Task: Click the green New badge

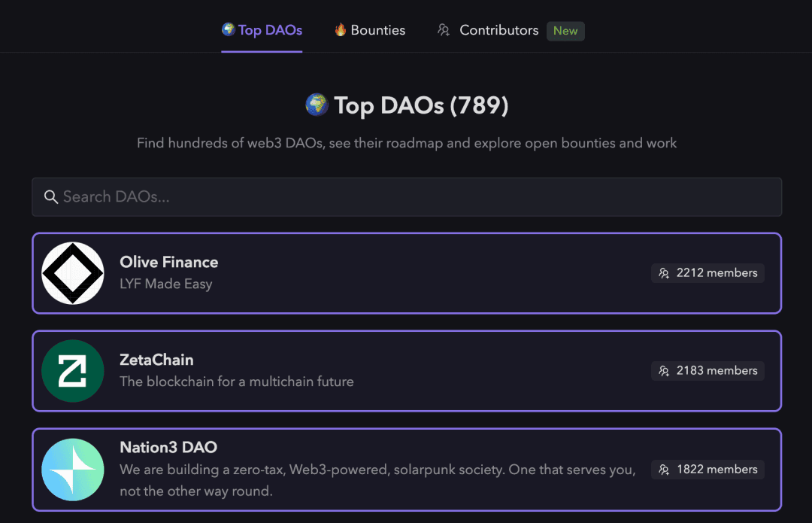Action: (x=565, y=31)
